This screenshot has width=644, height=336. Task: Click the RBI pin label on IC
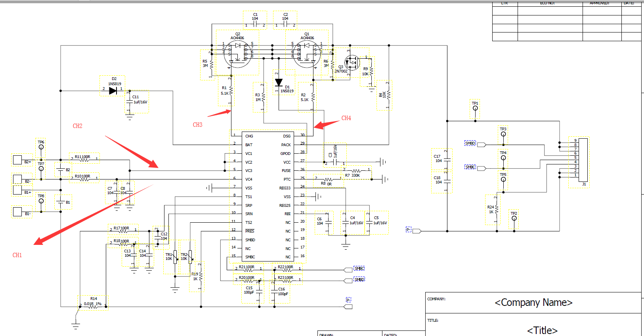coord(288,214)
